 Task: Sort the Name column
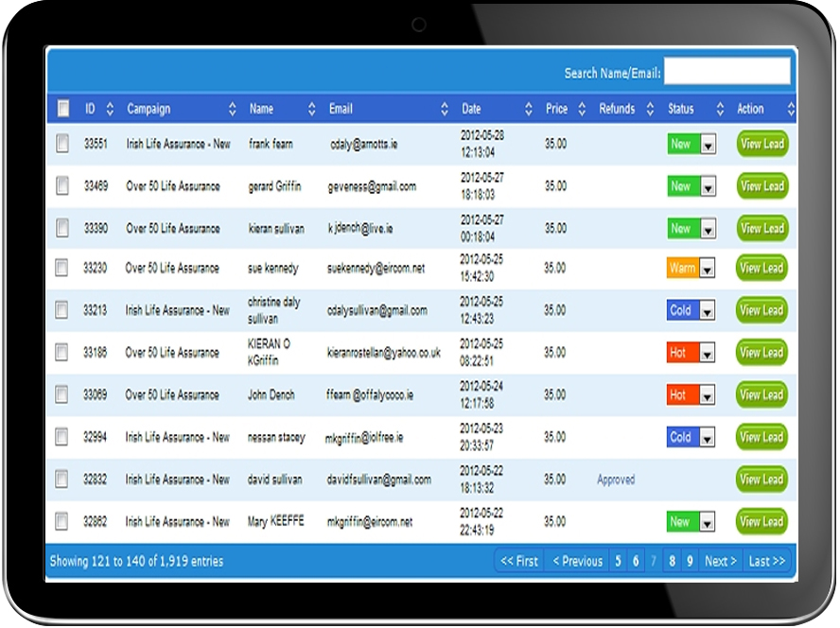[311, 108]
